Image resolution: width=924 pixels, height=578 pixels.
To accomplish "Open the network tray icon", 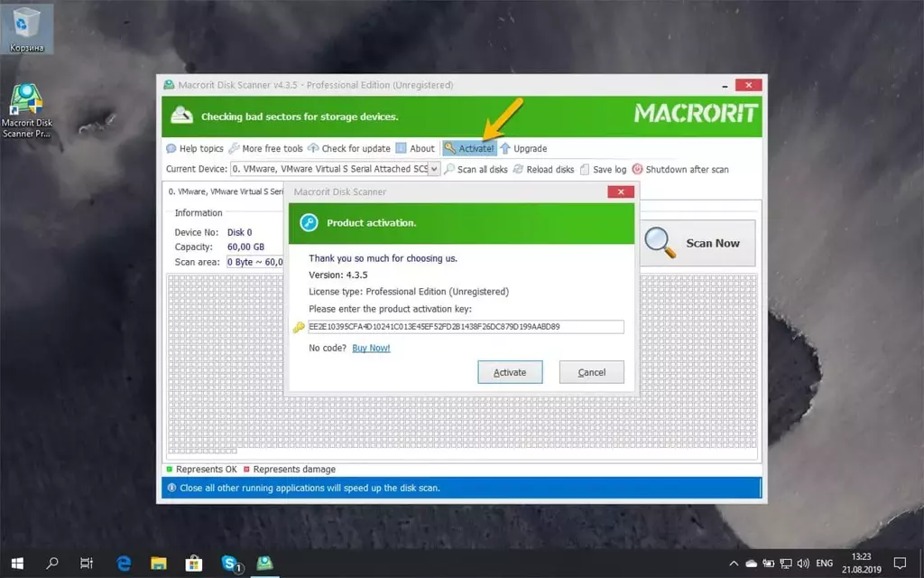I will (786, 564).
